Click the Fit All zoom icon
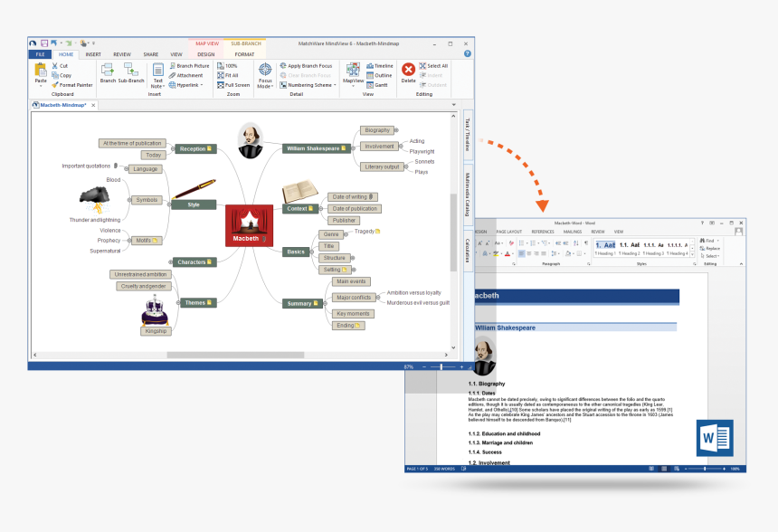Image resolution: width=778 pixels, height=532 pixels. [221, 75]
